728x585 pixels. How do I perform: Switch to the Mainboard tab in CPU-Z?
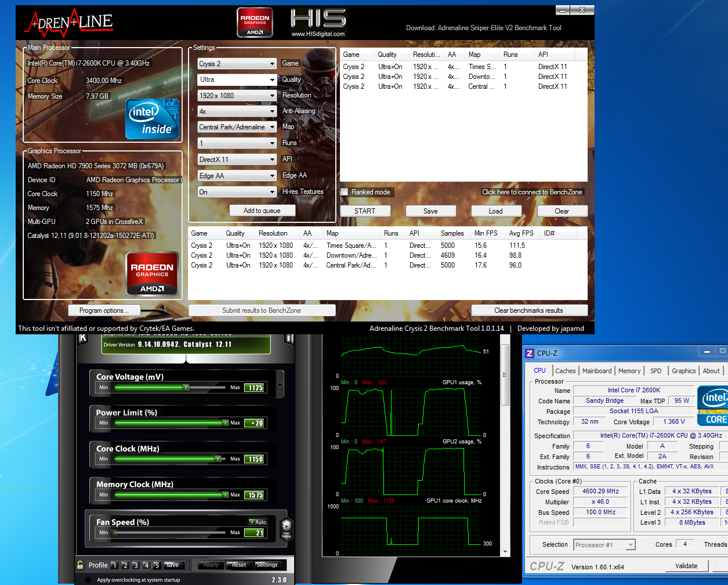(x=597, y=371)
